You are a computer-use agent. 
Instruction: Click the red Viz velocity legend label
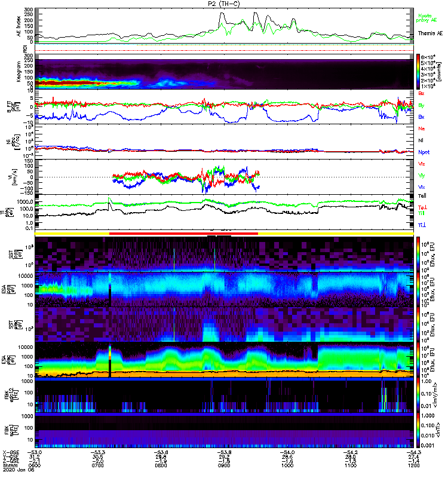tap(421, 164)
